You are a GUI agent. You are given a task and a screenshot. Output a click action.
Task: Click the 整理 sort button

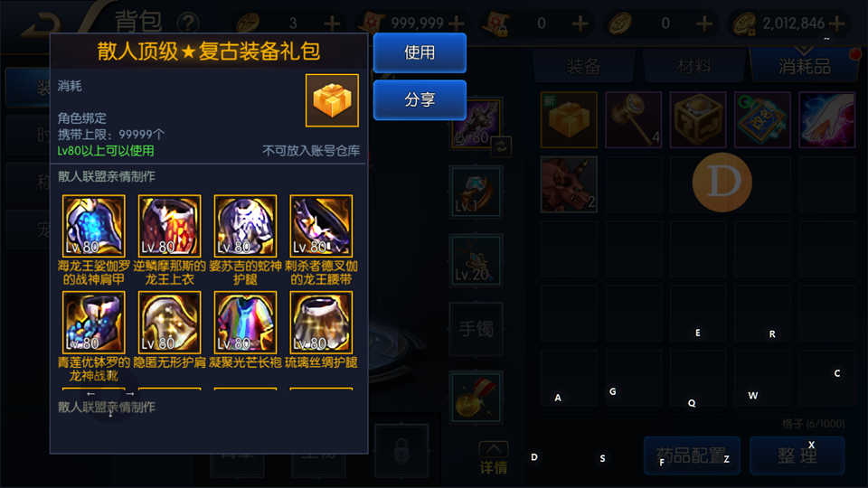pyautogui.click(x=797, y=455)
